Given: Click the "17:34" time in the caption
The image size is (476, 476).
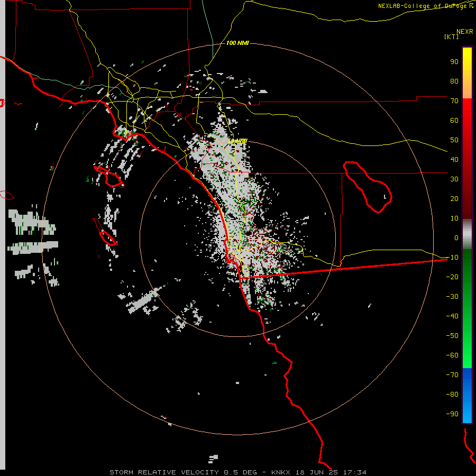Looking at the screenshot, I should tap(354, 472).
